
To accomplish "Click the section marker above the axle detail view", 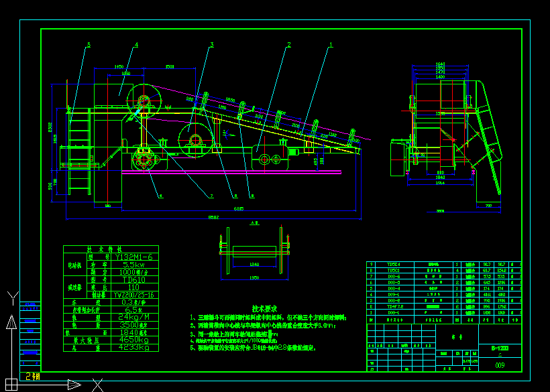I will click(255, 224).
